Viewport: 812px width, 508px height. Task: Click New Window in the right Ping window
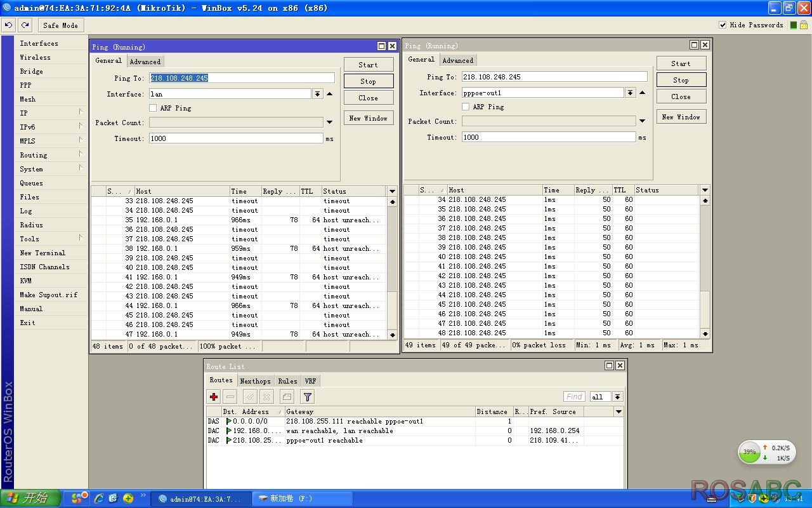click(x=681, y=117)
